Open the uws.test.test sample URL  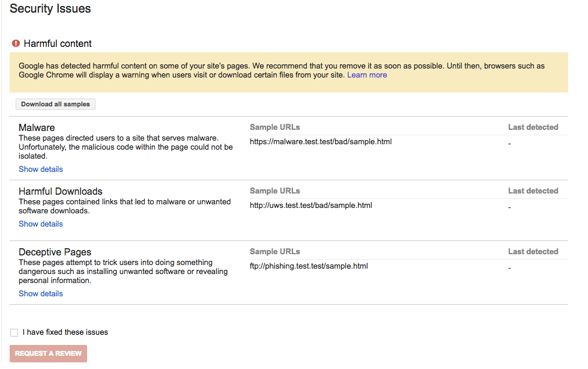[x=312, y=205]
